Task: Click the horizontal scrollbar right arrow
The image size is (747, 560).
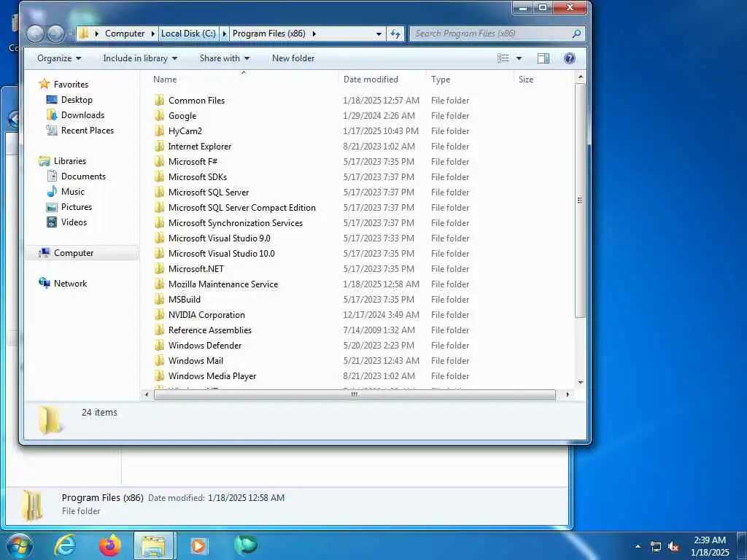Action: (x=568, y=394)
